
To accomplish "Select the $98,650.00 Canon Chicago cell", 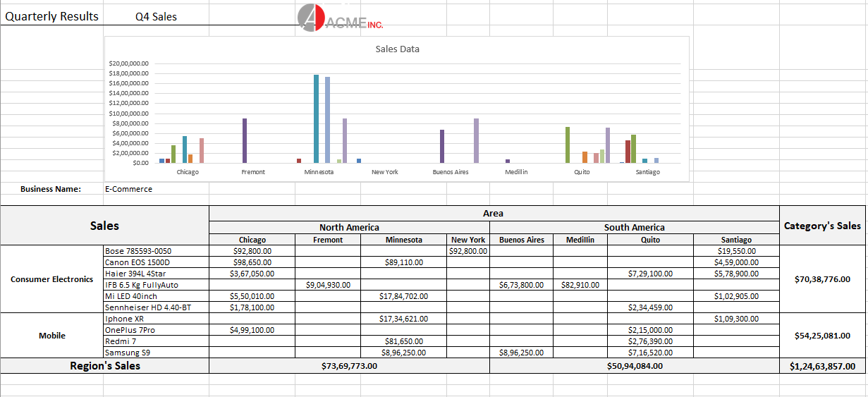I will click(x=252, y=262).
